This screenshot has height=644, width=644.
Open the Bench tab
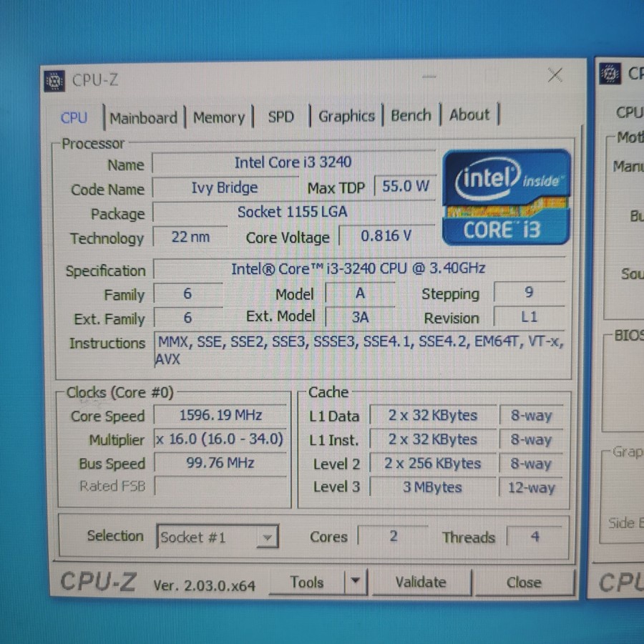(411, 115)
